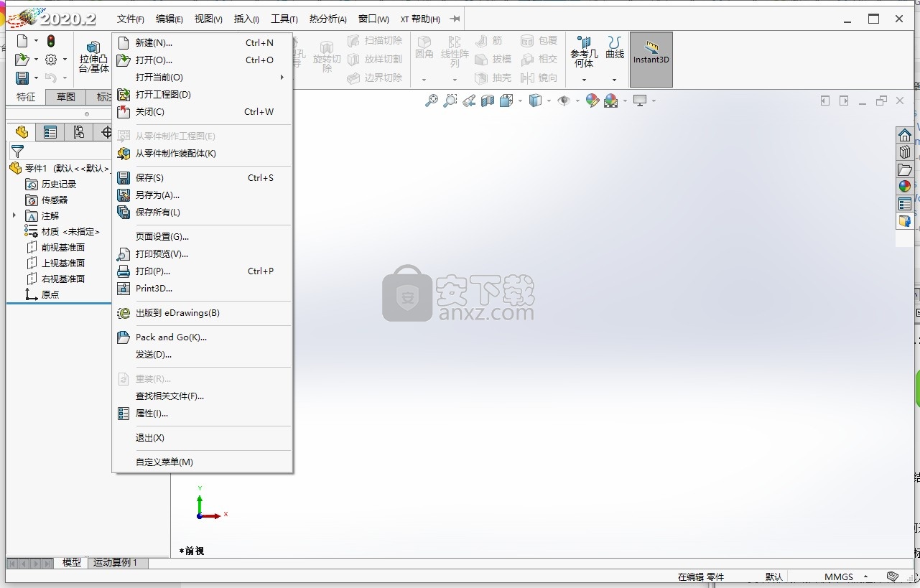The height and width of the screenshot is (588, 920).
Task: Open the 窗口(W) menu
Action: (373, 19)
